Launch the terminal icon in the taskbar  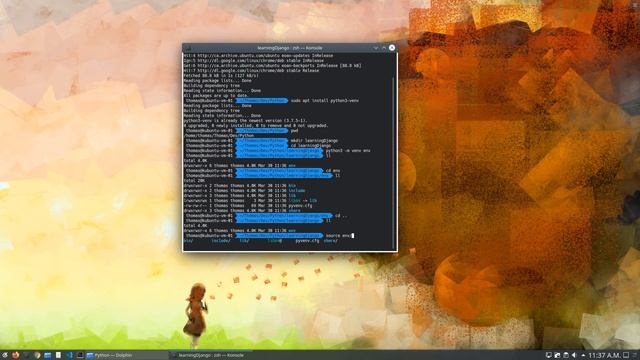click(80, 356)
